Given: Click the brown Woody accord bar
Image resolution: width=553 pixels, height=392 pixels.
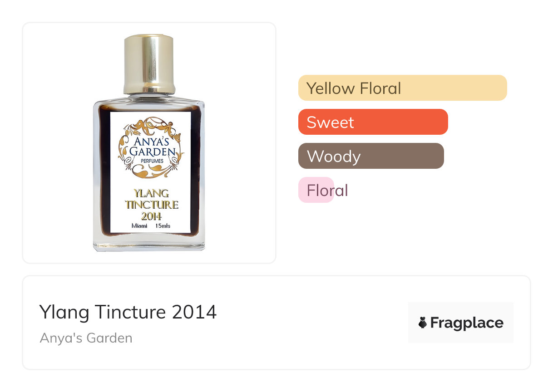Looking at the screenshot, I should [370, 156].
